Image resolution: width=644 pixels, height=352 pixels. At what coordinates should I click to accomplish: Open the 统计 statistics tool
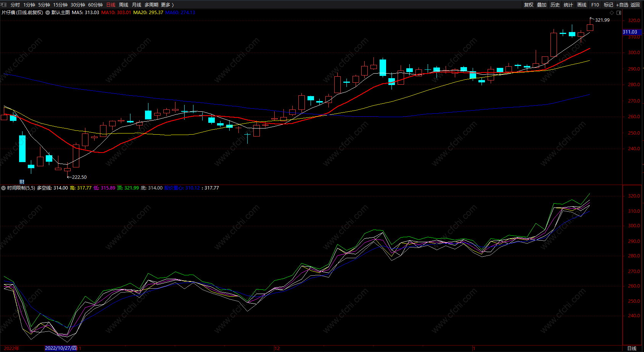[568, 5]
